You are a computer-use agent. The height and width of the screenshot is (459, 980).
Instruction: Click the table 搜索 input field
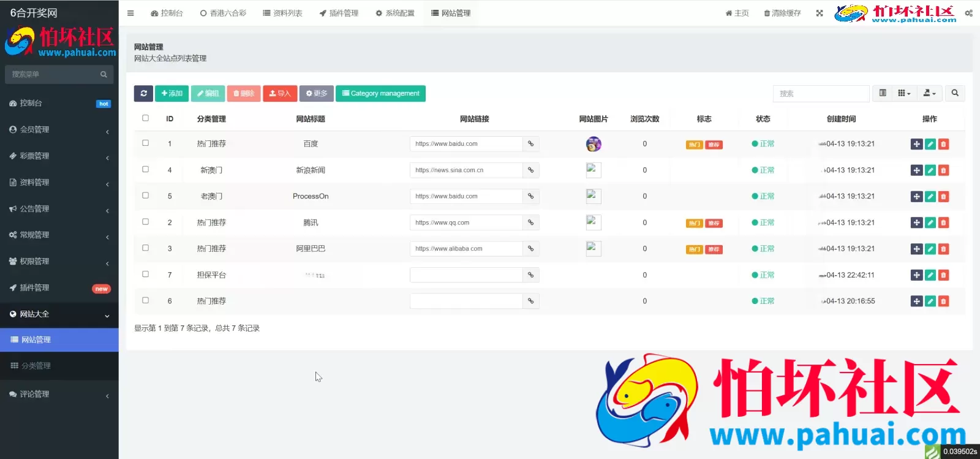tap(821, 94)
